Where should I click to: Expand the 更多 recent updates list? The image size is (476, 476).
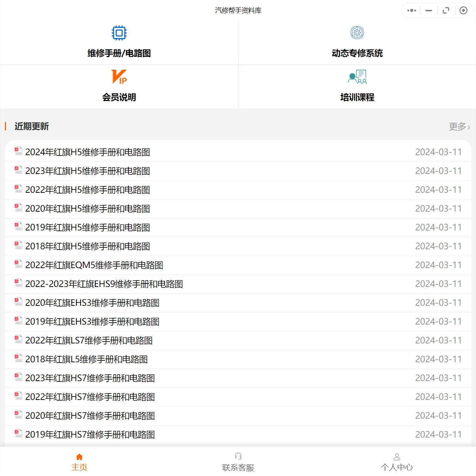(x=457, y=127)
